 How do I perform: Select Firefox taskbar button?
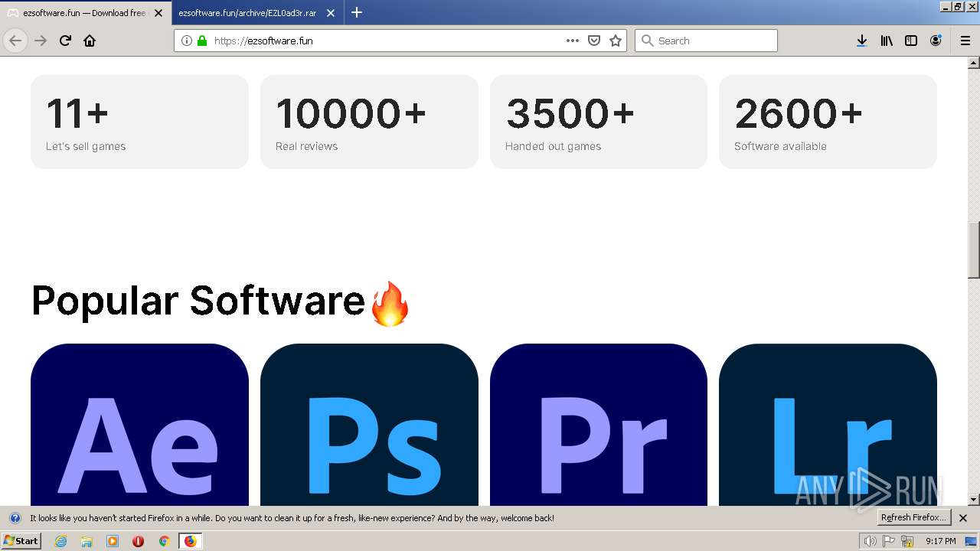(x=190, y=541)
